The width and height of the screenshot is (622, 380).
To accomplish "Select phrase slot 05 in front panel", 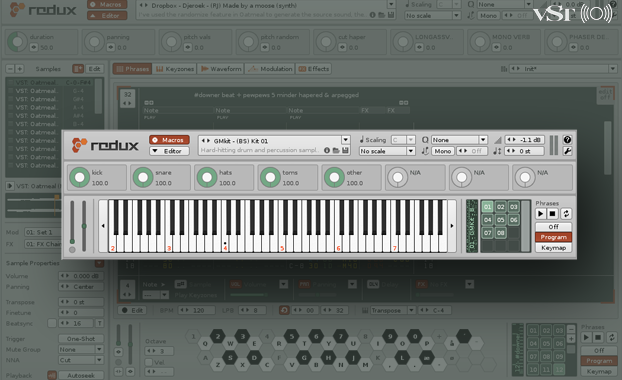I will [501, 220].
